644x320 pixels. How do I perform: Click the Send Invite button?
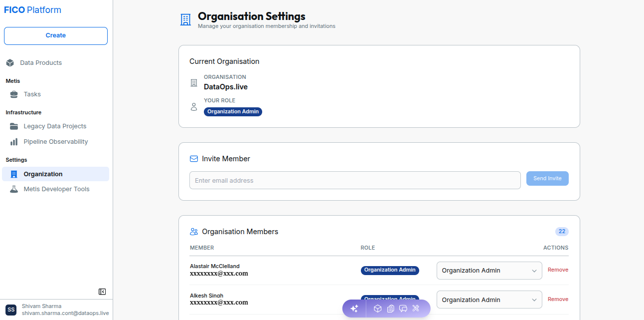tap(547, 179)
